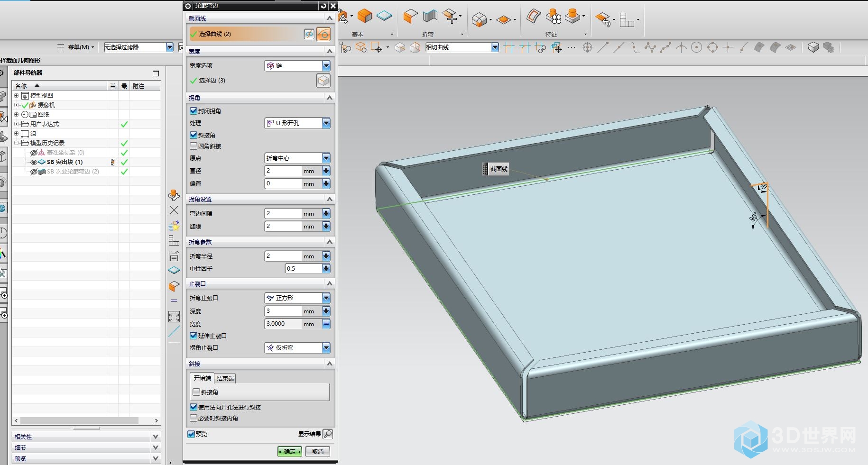Toggle the 预览 preview checkbox

(191, 434)
